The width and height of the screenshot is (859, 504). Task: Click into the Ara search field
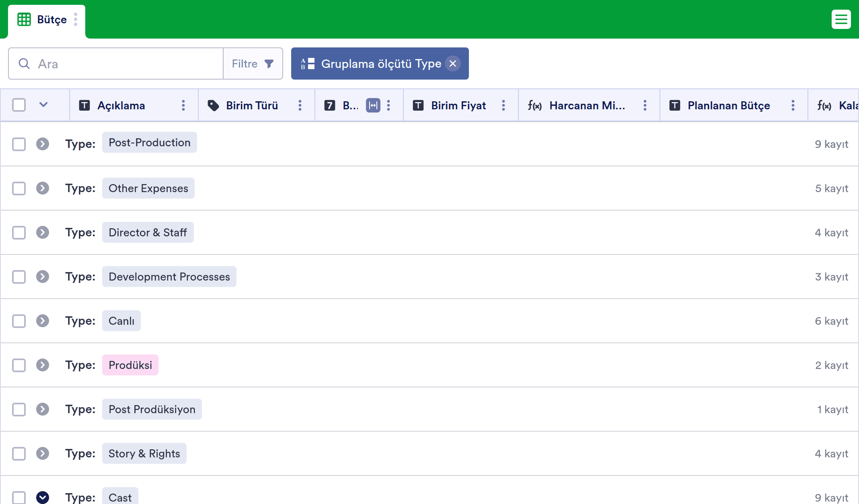pyautogui.click(x=121, y=64)
